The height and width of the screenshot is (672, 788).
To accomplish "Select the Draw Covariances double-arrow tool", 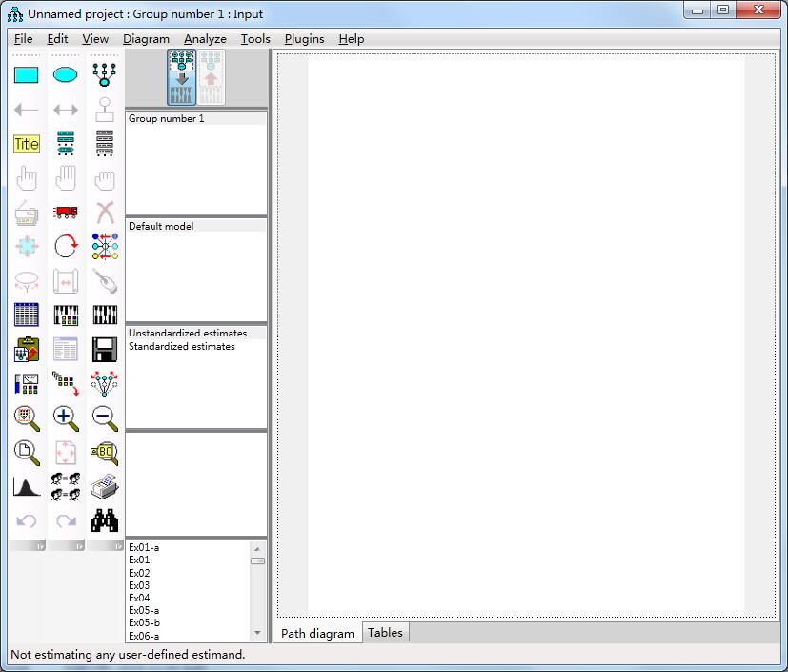I will tap(65, 108).
